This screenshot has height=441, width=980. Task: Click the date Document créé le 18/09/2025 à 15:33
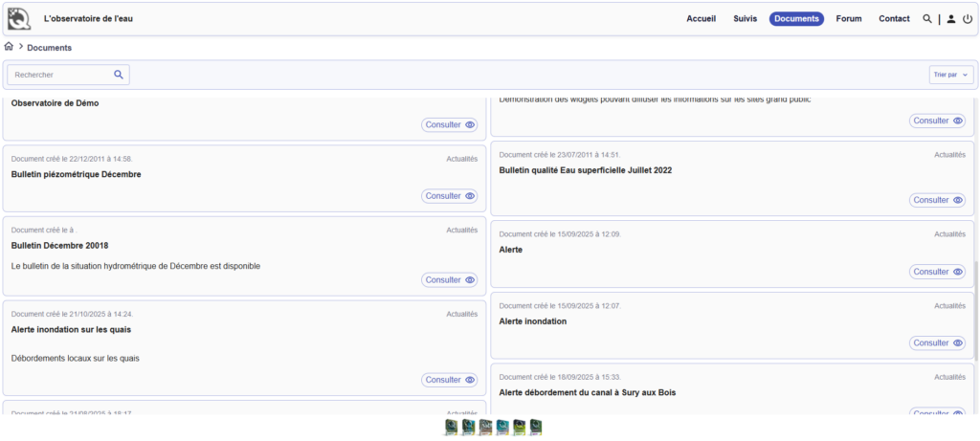[560, 377]
